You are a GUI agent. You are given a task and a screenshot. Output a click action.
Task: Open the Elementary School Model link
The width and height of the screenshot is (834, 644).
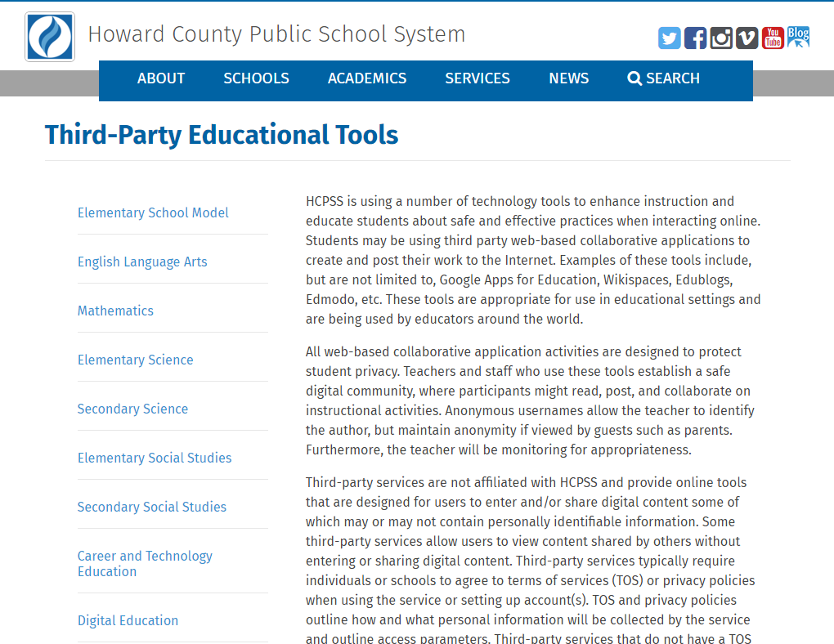point(153,212)
